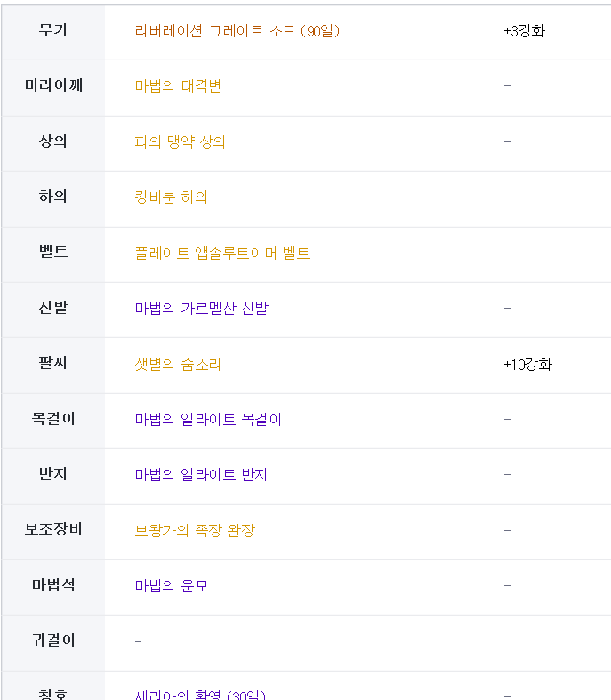Click the +3강화 weapon enhancement text
This screenshot has height=700, width=611.
524,31
